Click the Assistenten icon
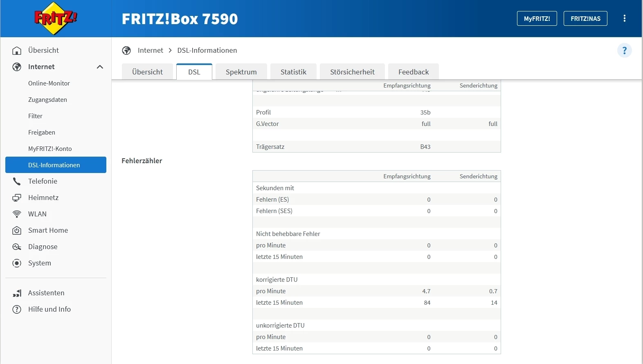This screenshot has height=364, width=643. tap(17, 293)
